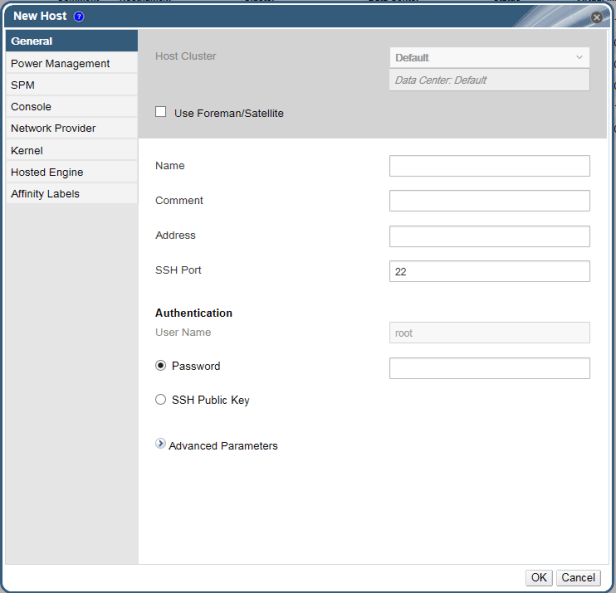Go to the SPM tab

(71, 85)
